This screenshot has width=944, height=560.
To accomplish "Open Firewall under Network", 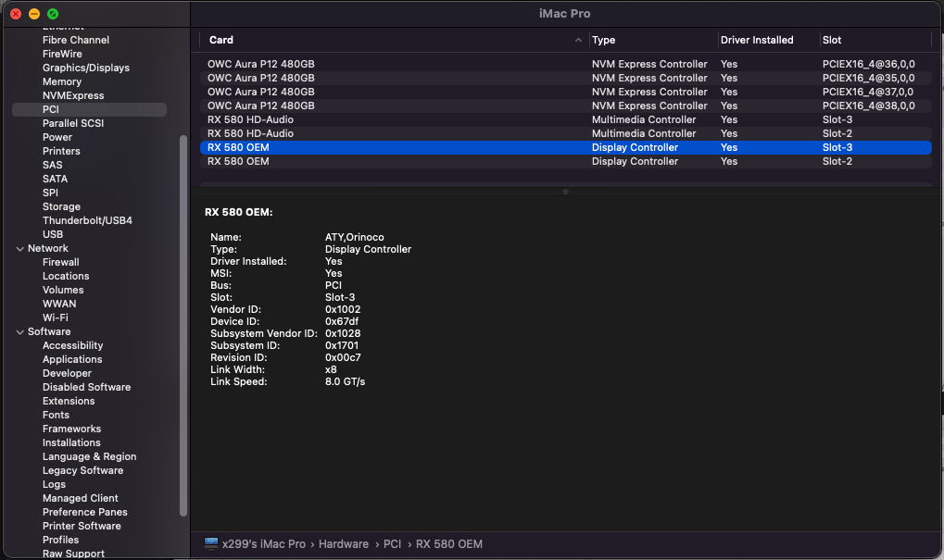I will click(61, 262).
